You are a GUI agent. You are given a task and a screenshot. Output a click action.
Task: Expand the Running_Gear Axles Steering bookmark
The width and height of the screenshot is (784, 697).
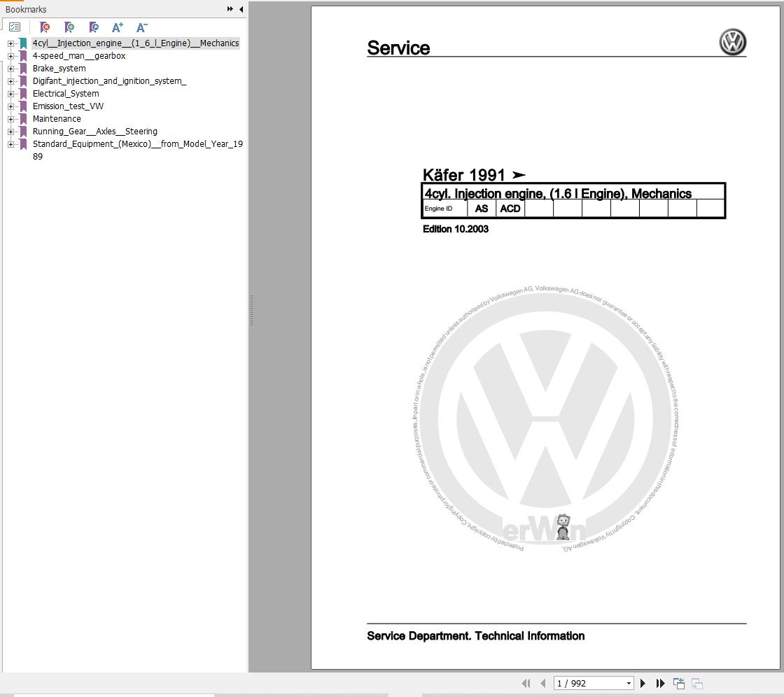tap(10, 132)
